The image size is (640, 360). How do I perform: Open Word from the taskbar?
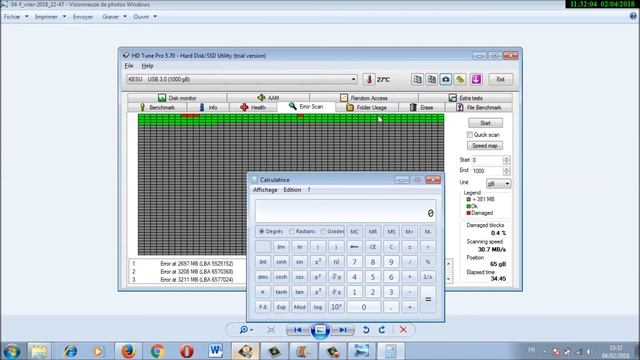coord(216,351)
